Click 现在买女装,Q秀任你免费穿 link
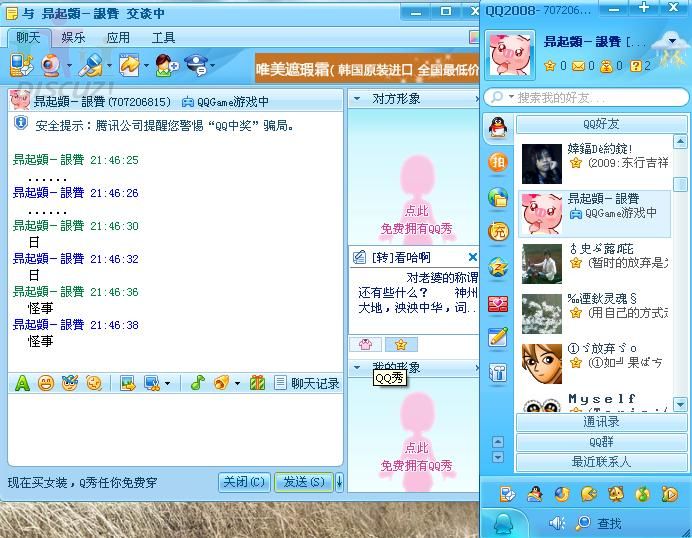The width and height of the screenshot is (692, 538). click(x=82, y=482)
